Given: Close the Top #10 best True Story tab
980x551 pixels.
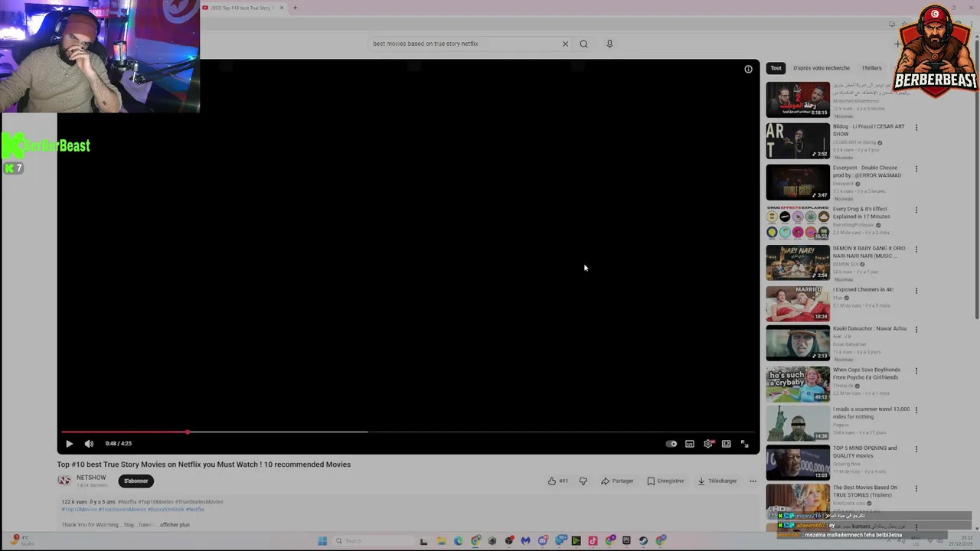Looking at the screenshot, I should click(281, 8).
